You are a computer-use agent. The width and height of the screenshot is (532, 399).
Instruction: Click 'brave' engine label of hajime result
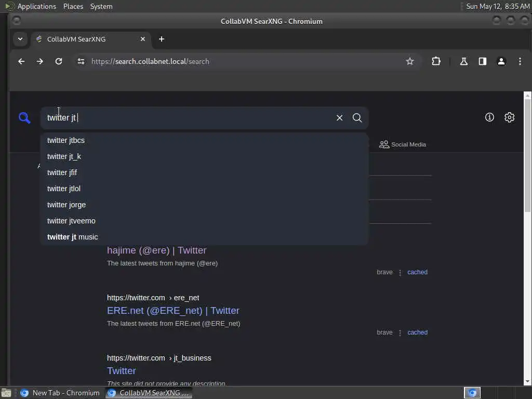(384, 272)
